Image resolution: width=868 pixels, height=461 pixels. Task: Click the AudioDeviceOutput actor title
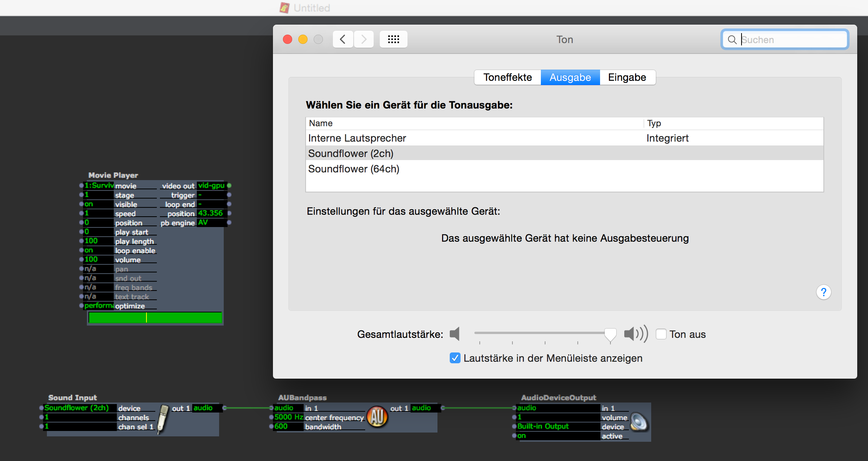click(558, 398)
